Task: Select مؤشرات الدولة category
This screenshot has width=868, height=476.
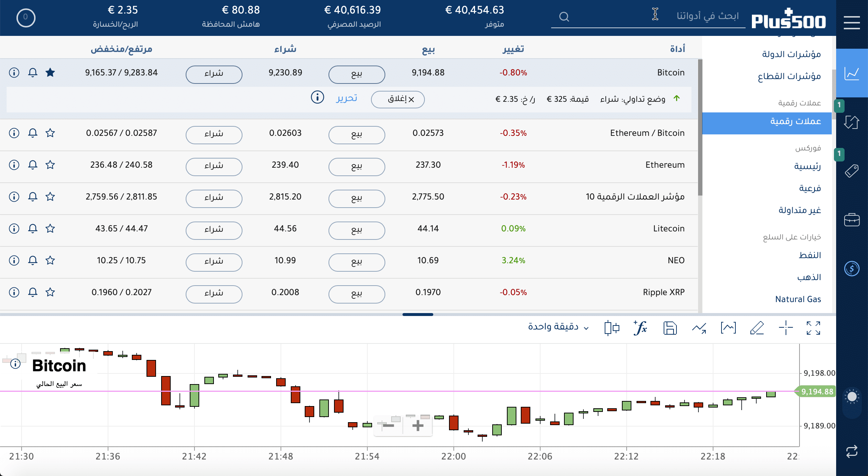Action: coord(791,54)
